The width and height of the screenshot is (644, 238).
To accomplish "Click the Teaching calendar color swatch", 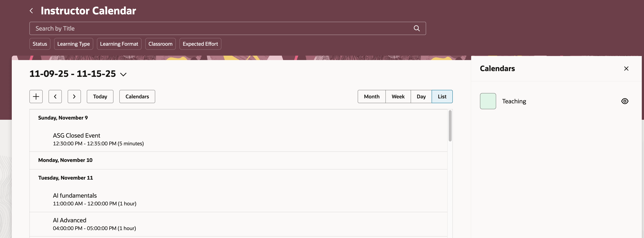I will pyautogui.click(x=488, y=101).
